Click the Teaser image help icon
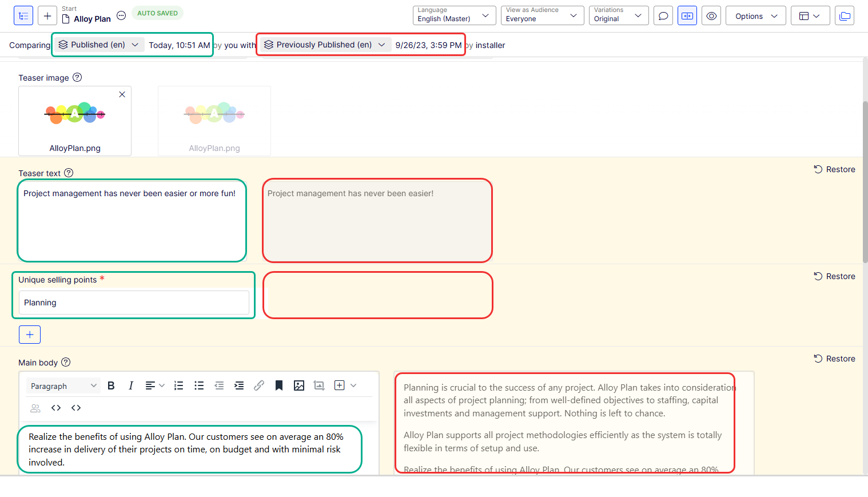The image size is (868, 497). (x=77, y=77)
